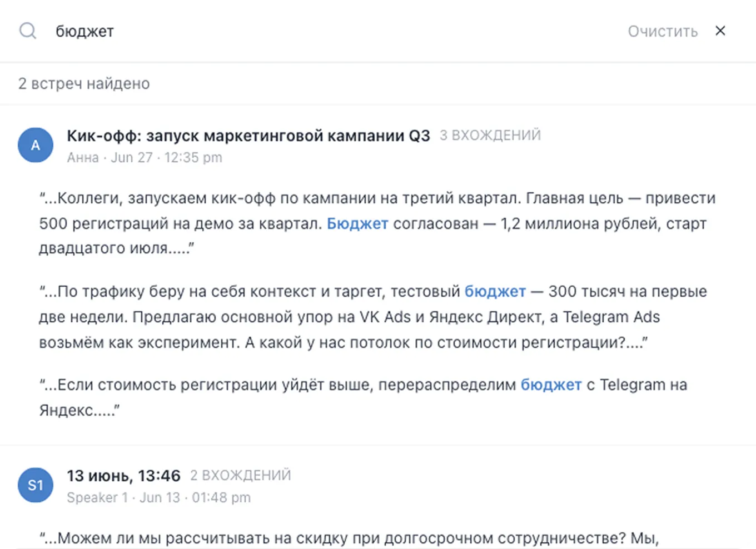Focus the search field containing бюджет
This screenshot has height=549, width=756.
click(x=334, y=31)
